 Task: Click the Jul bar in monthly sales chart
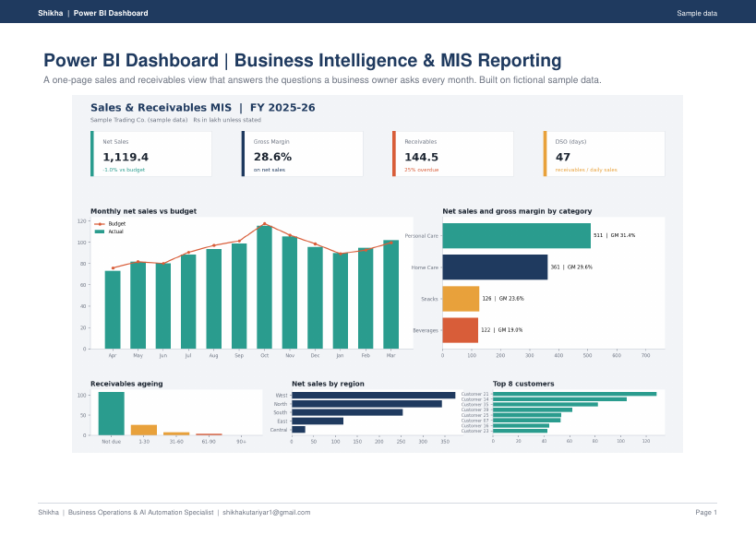tap(188, 302)
